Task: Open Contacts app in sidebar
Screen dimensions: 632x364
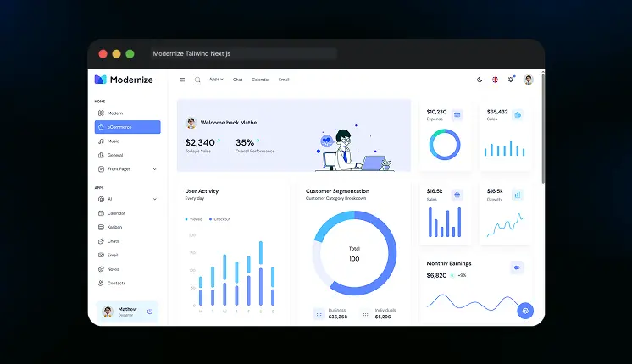Action: 127,283
